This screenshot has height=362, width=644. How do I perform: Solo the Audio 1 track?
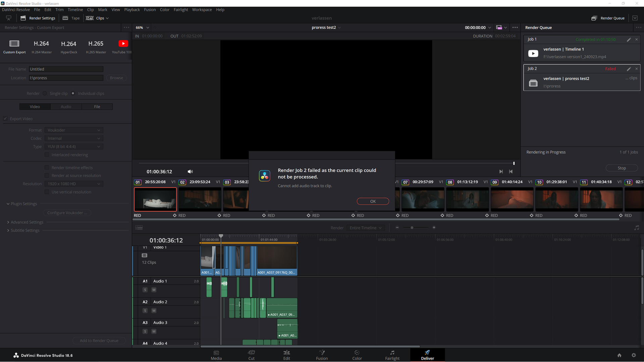[145, 290]
